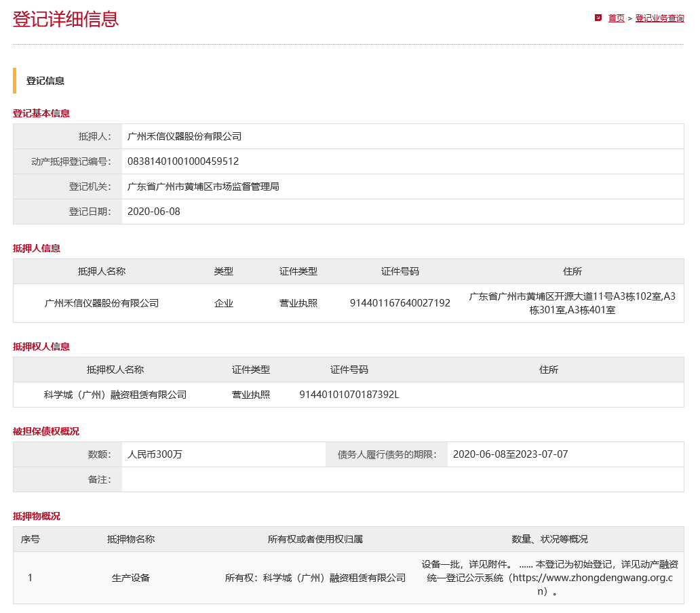Click the 企业 type cell
Screen dimensions: 700x613
pyautogui.click(x=224, y=303)
